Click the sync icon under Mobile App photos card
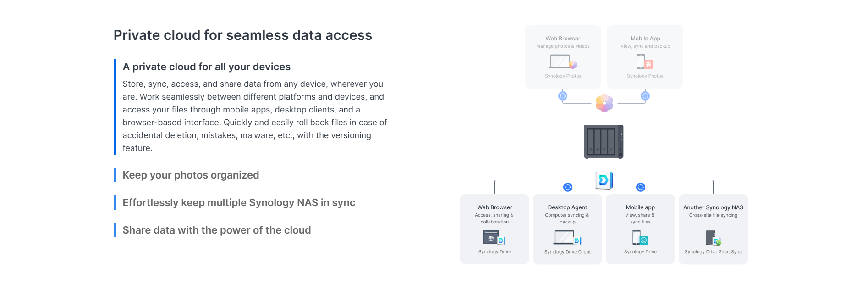The height and width of the screenshot is (296, 868). pos(645,96)
